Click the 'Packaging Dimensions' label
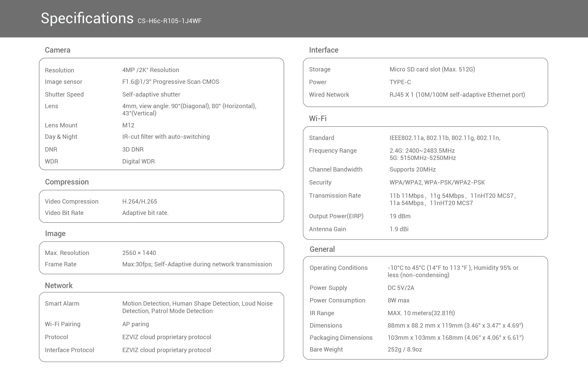The image size is (588, 368). pyautogui.click(x=341, y=338)
